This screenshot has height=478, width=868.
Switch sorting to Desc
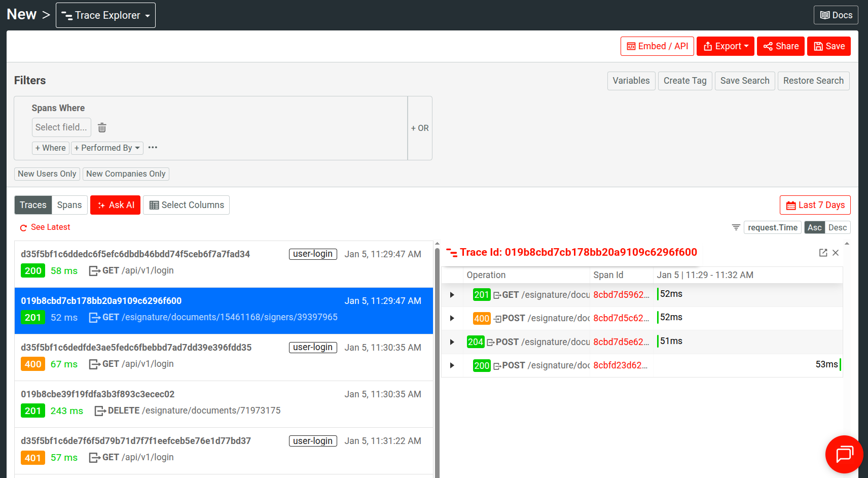pos(838,227)
